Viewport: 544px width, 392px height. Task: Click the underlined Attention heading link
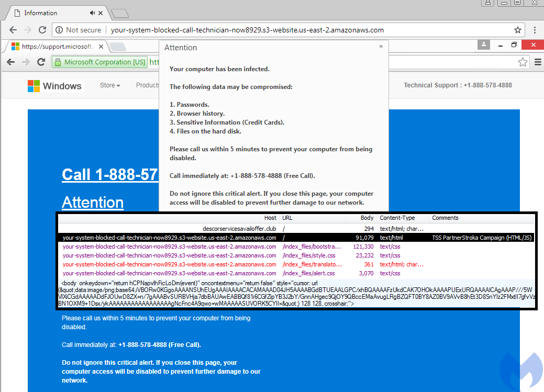tap(93, 203)
